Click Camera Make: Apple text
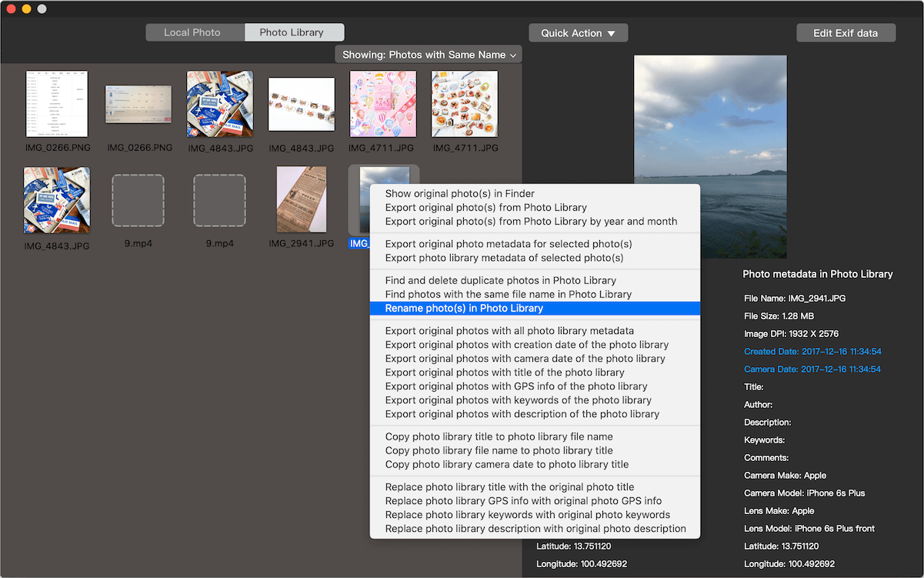The height and width of the screenshot is (578, 924). click(785, 476)
